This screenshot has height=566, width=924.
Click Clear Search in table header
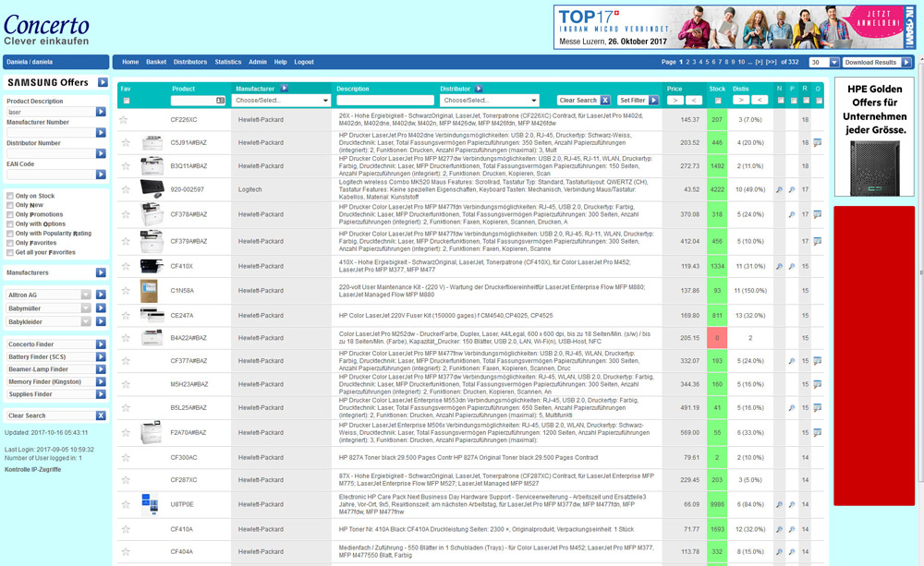pyautogui.click(x=583, y=100)
